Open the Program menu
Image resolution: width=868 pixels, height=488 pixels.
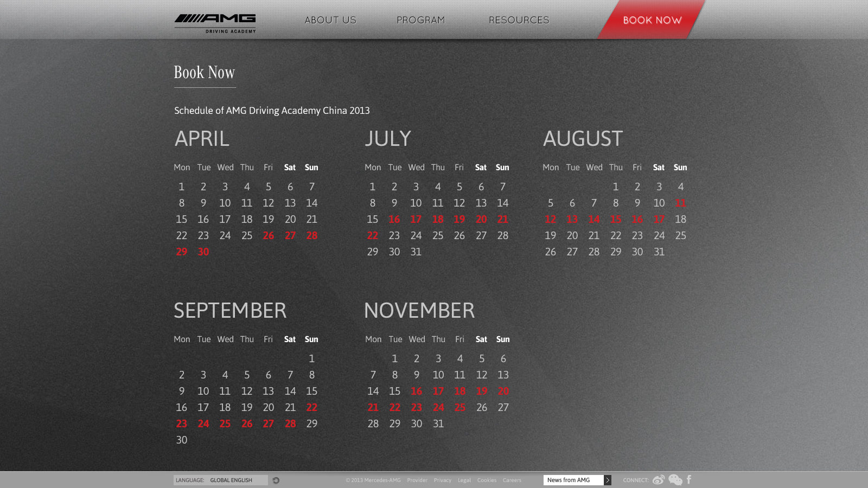[420, 20]
